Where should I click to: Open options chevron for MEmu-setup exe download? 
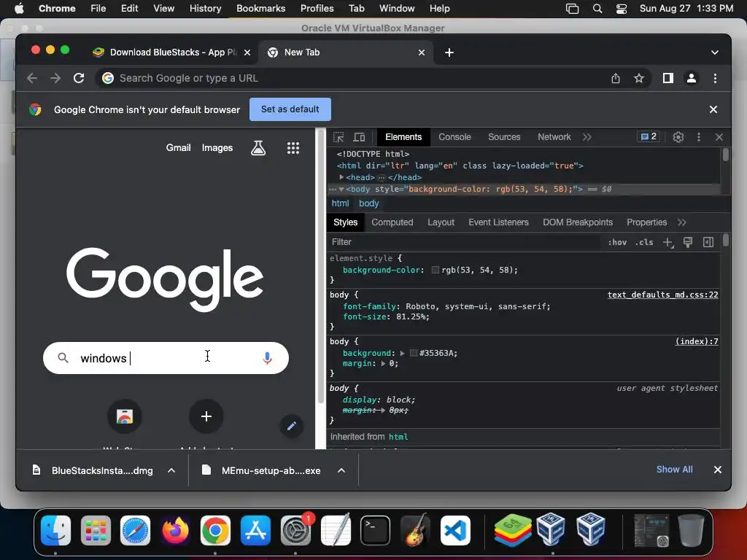(x=341, y=470)
